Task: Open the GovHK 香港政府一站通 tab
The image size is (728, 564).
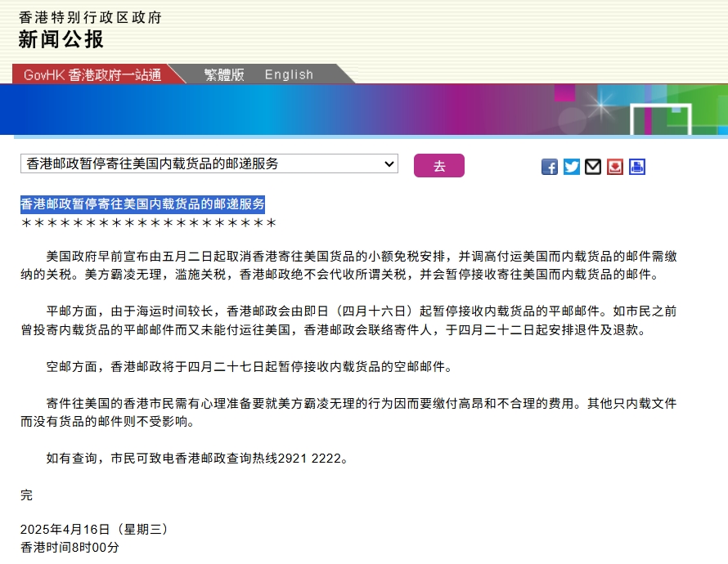Action: 92,74
